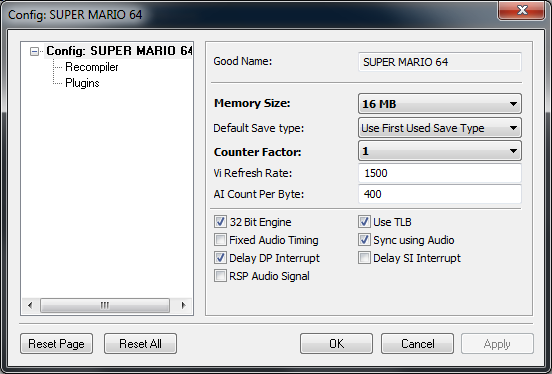This screenshot has height=374, width=552.
Task: Collapse the Config: SUPER MARIO 64 tree node
Action: (34, 51)
